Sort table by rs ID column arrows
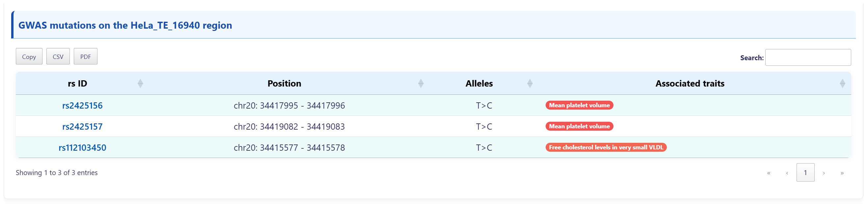Screen dimensions: 868x204 pos(140,84)
